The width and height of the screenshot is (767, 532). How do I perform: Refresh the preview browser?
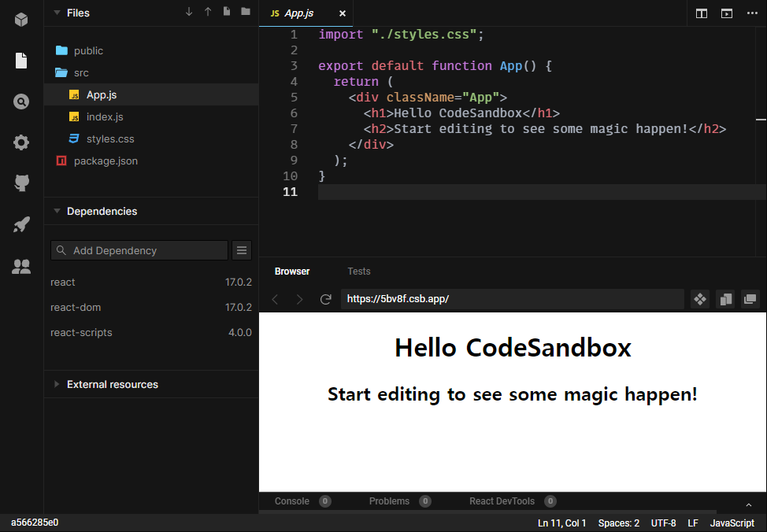click(325, 299)
